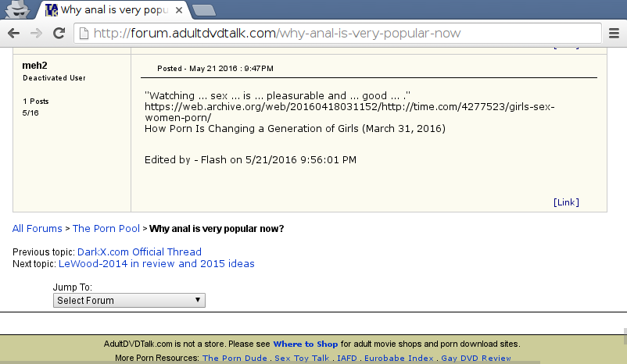Open a new tab button

(x=204, y=10)
